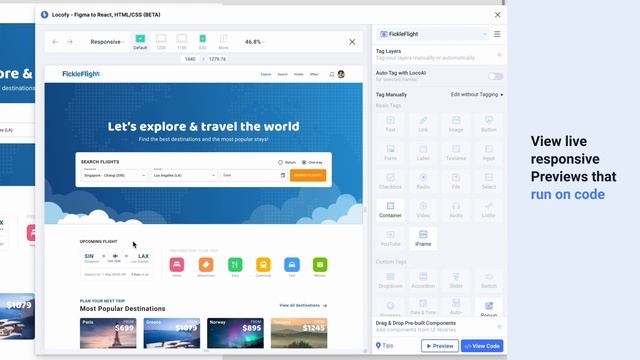Viewport: 640px width, 360px height.
Task: Select the File tag
Action: tap(456, 181)
